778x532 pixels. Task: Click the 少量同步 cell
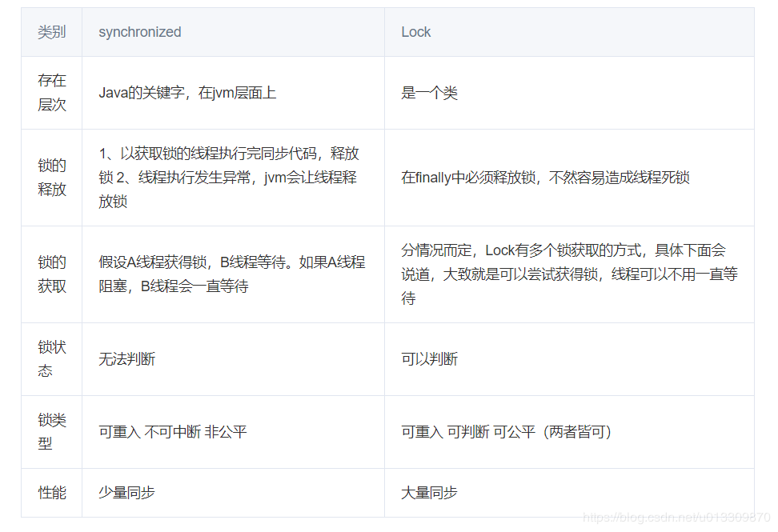point(125,493)
